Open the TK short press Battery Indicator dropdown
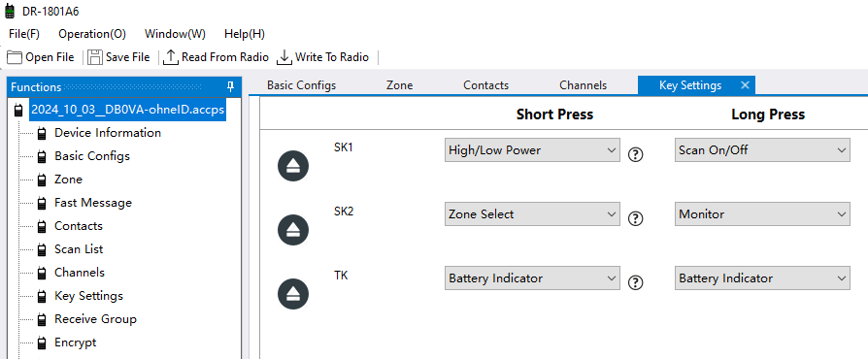The height and width of the screenshot is (359, 868). pyautogui.click(x=532, y=278)
